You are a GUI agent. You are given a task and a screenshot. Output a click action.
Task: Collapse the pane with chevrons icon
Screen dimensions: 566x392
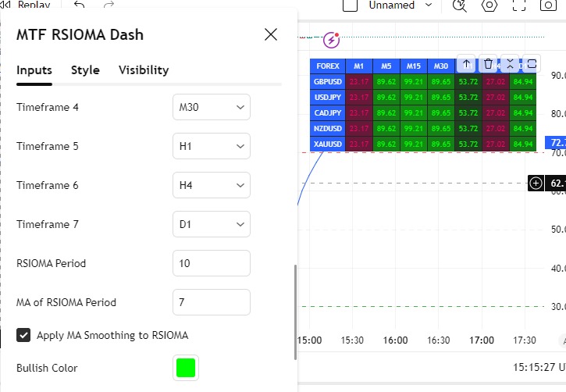[x=510, y=64]
